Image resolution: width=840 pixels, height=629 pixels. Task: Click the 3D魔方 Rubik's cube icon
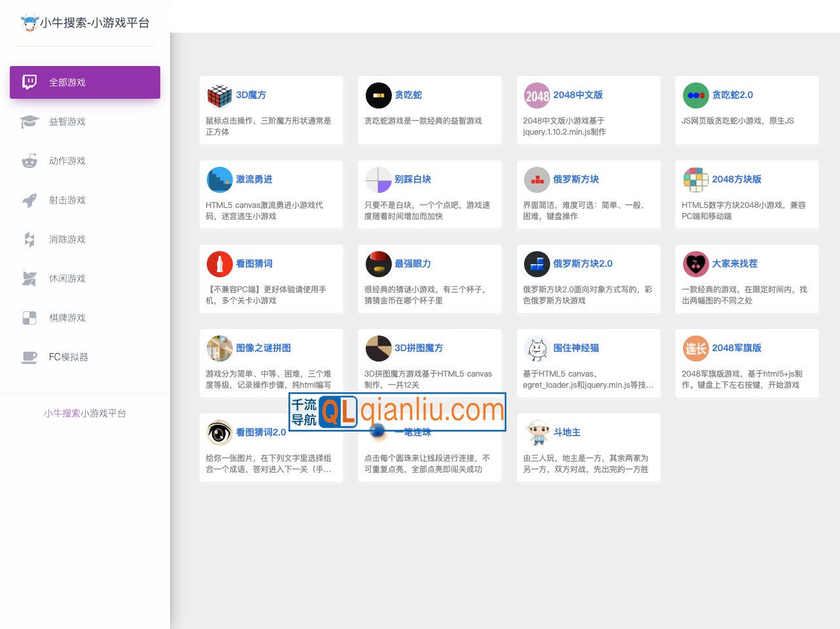pyautogui.click(x=219, y=95)
